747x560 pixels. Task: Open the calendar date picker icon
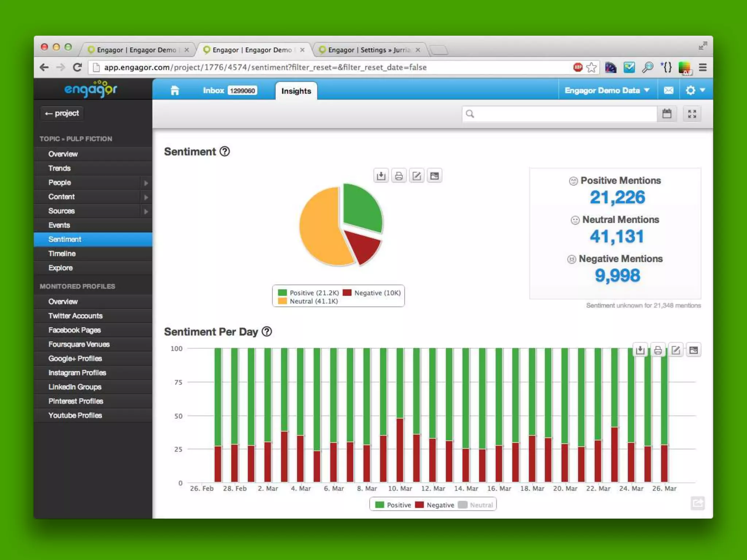tap(667, 114)
